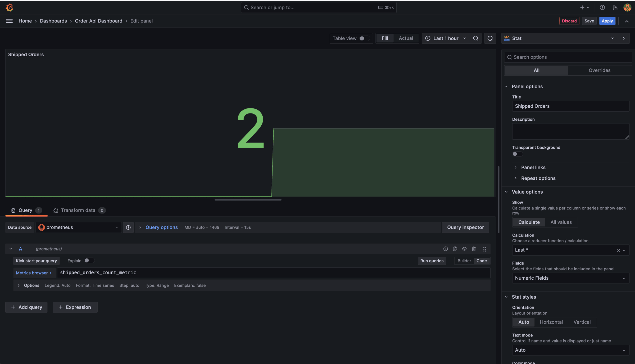Screen dimensions: 635x364
Task: Click the Grafana logo home icon
Action: (10, 7)
